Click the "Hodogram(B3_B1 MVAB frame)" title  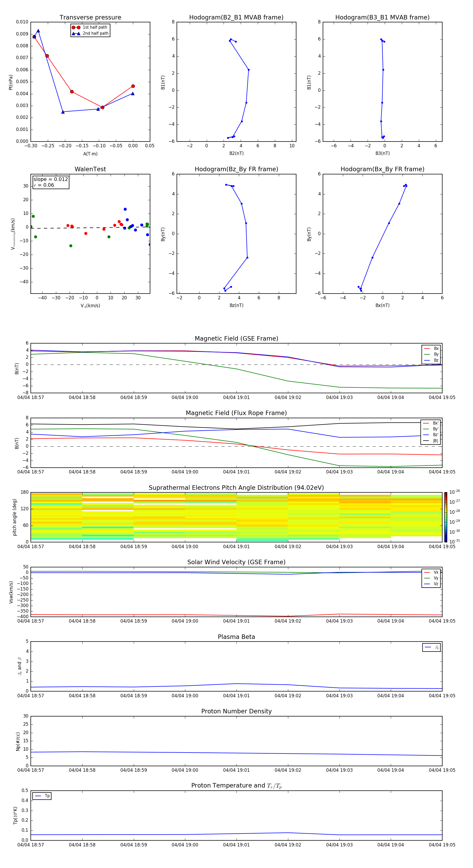[382, 17]
